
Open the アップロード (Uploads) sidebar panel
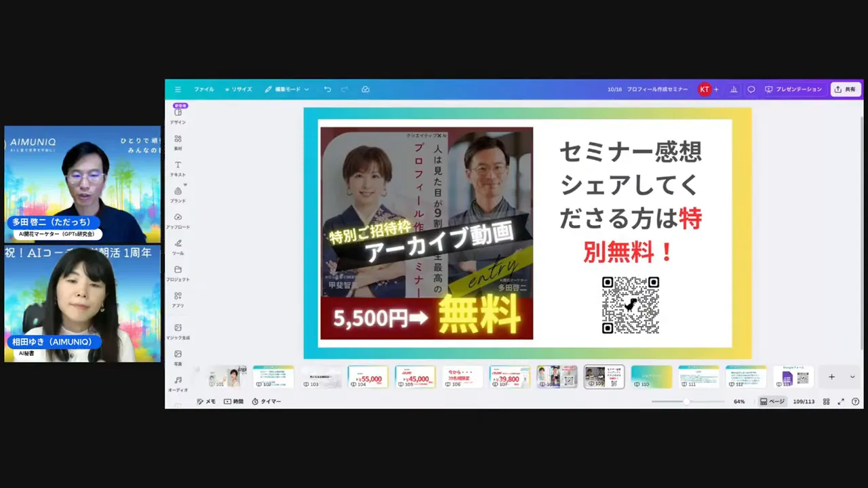[178, 221]
